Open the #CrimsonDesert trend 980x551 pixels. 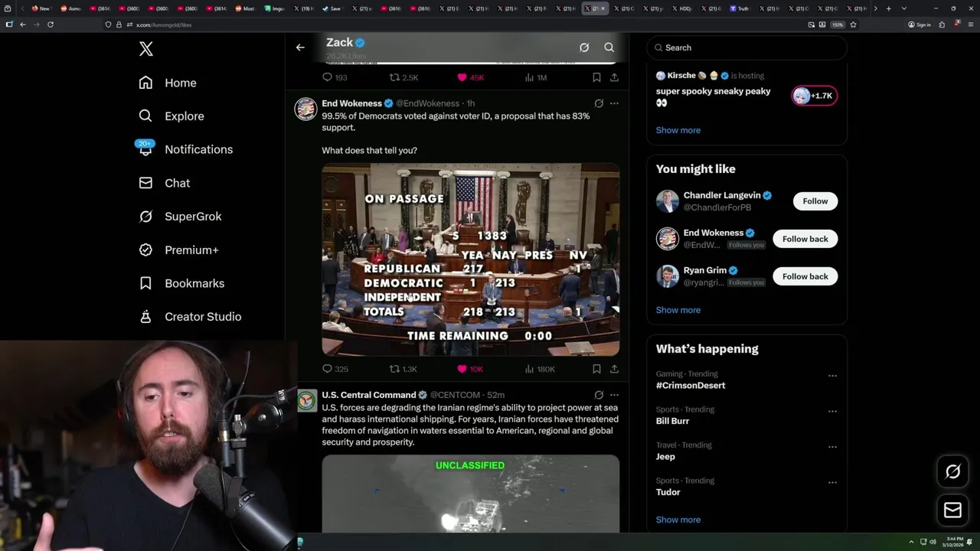[x=691, y=385]
